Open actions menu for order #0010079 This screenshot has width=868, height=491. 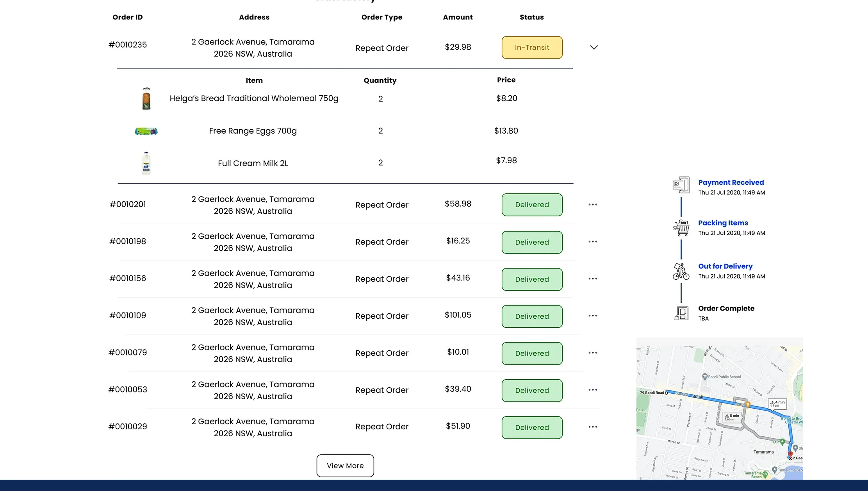(592, 352)
